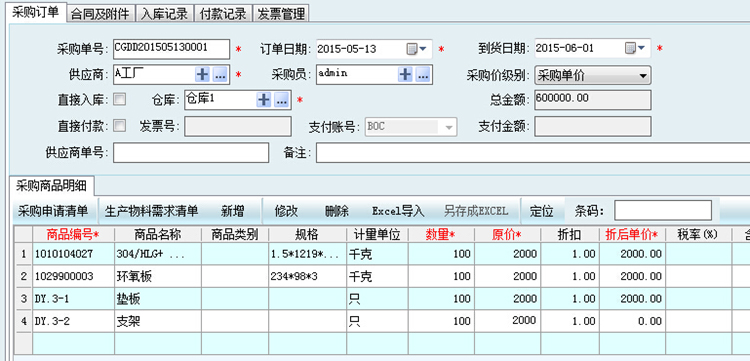Select cell 1029900003 in row 2

coord(73,276)
